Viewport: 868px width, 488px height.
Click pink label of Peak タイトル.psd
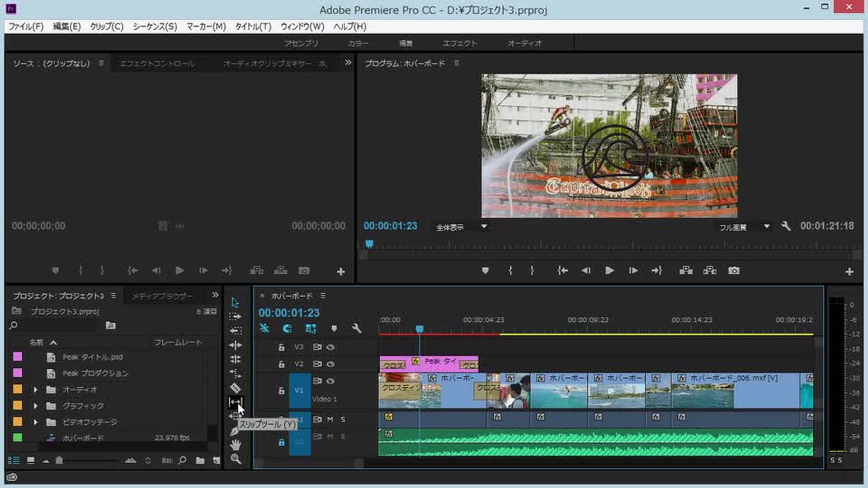18,357
